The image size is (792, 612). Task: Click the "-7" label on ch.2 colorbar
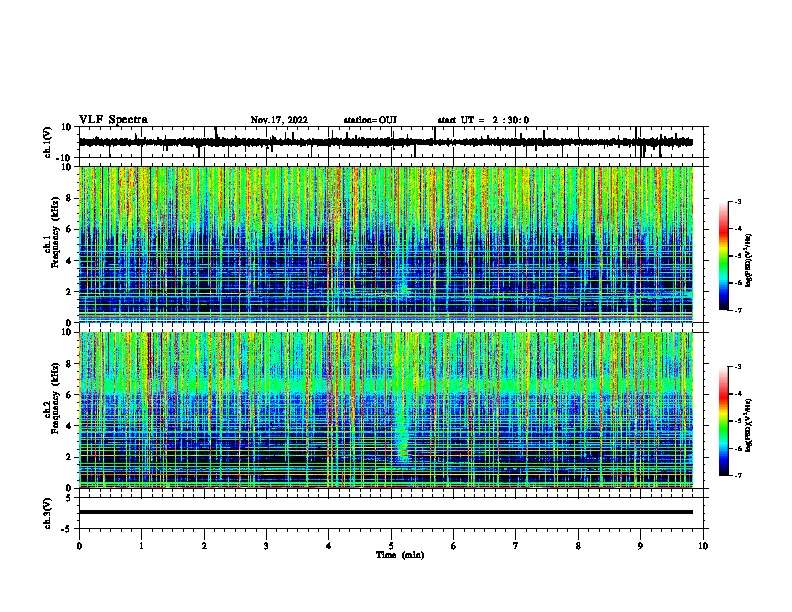pyautogui.click(x=737, y=475)
